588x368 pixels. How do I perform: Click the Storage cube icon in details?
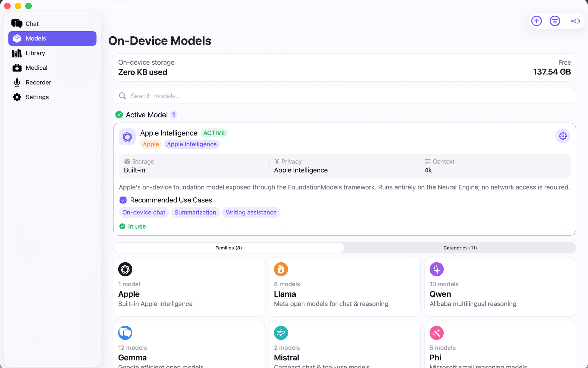click(127, 161)
